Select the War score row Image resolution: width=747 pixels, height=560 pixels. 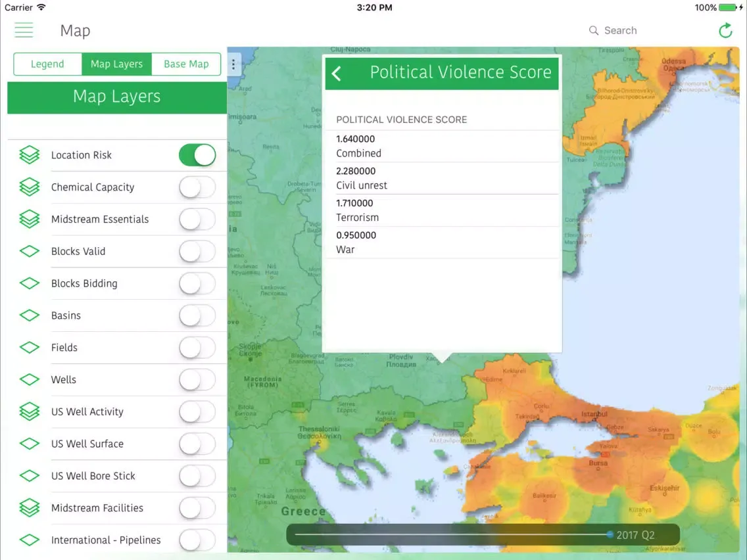442,243
